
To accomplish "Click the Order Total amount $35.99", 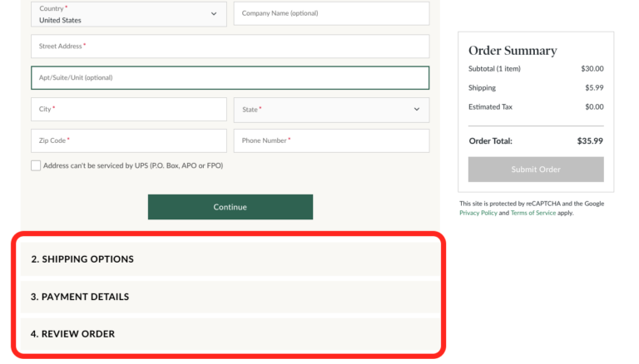I will [x=590, y=141].
